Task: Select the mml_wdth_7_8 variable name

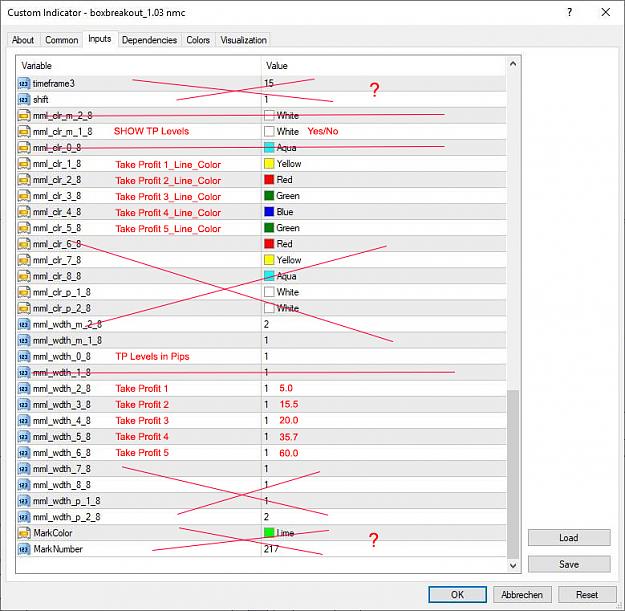Action: pyautogui.click(x=62, y=469)
